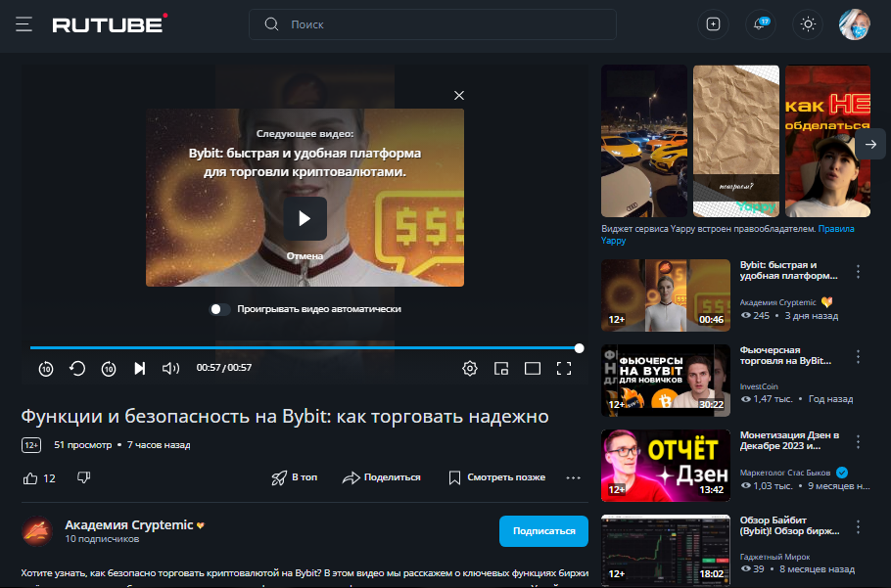Open title Обзор Байбит (Bybit)! Обзор бирж
The height and width of the screenshot is (588, 891).
(x=789, y=525)
